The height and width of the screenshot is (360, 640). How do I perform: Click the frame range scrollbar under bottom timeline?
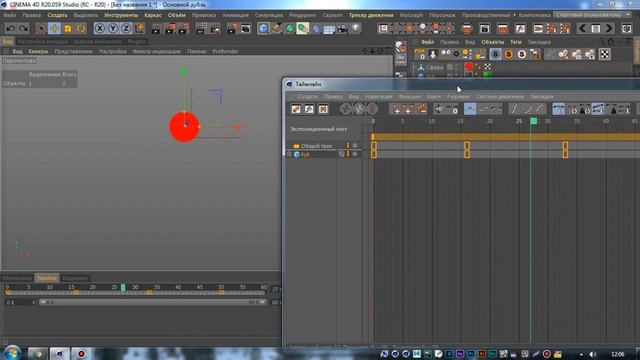click(x=153, y=302)
